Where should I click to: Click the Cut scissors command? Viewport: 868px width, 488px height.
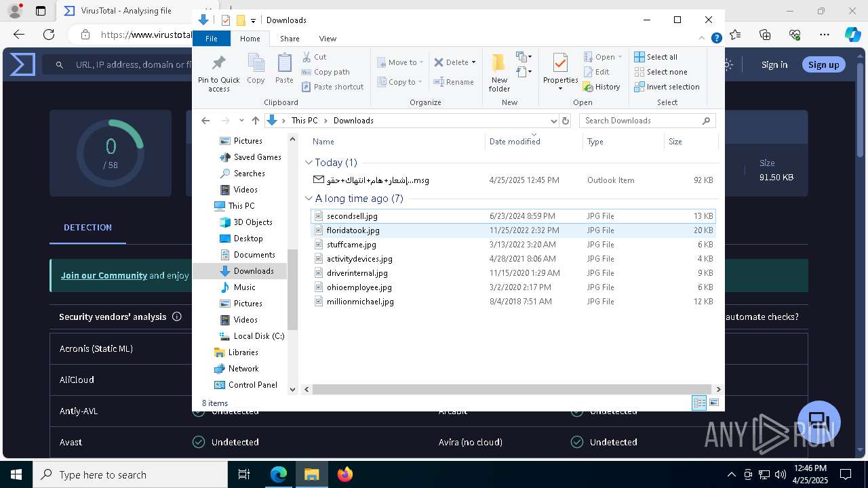tap(314, 57)
